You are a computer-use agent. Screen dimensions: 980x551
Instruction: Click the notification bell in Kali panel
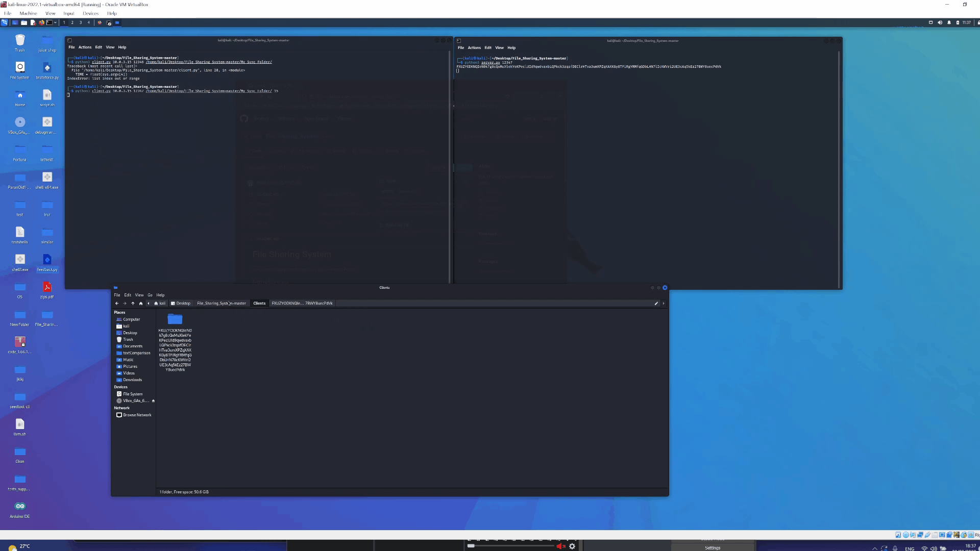(x=949, y=22)
